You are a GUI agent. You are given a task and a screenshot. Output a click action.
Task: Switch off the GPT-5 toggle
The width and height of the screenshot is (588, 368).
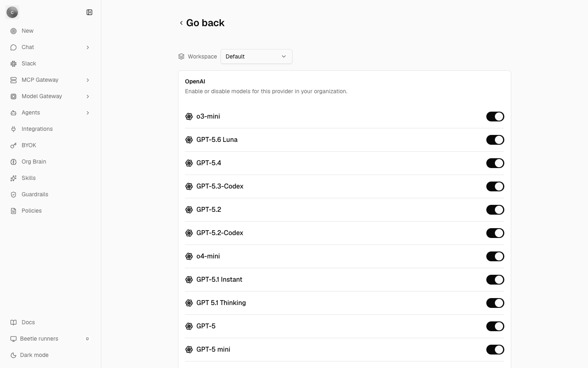click(495, 326)
